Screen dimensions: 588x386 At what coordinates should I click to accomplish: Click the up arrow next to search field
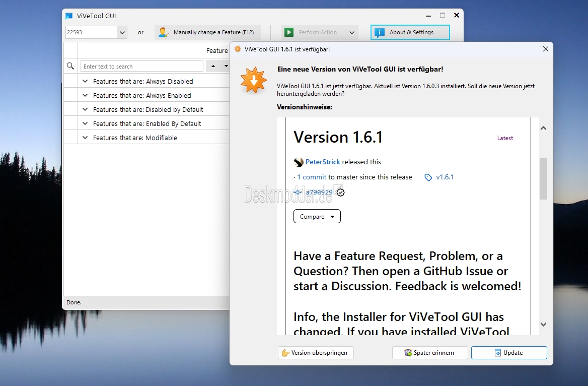213,66
